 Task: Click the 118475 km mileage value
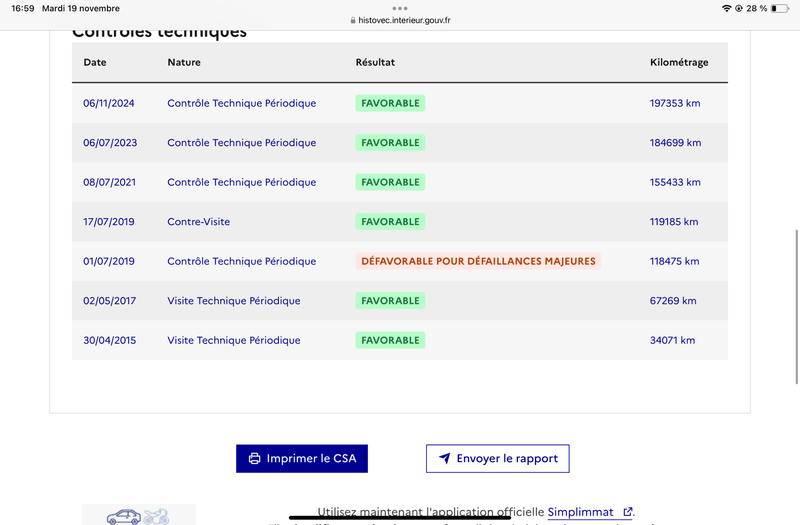coord(674,261)
